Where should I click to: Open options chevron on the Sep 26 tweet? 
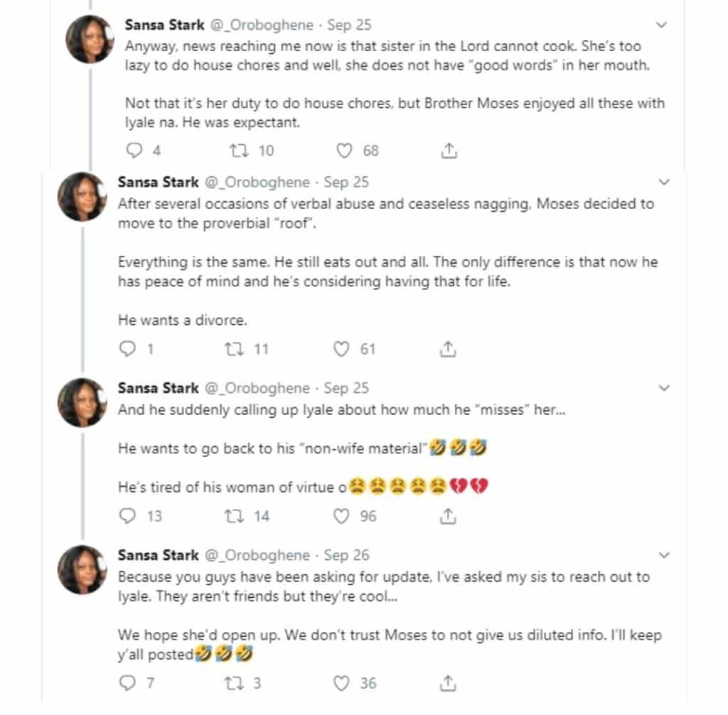click(x=664, y=555)
